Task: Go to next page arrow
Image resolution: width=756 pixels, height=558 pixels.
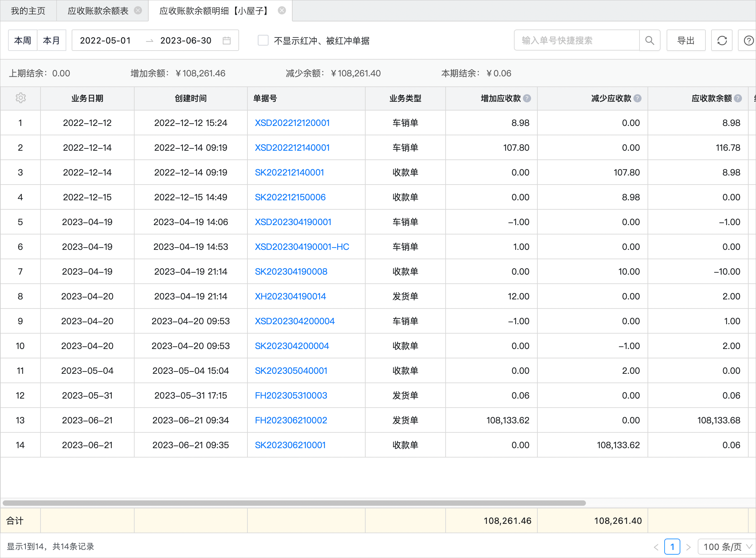Action: 688,547
